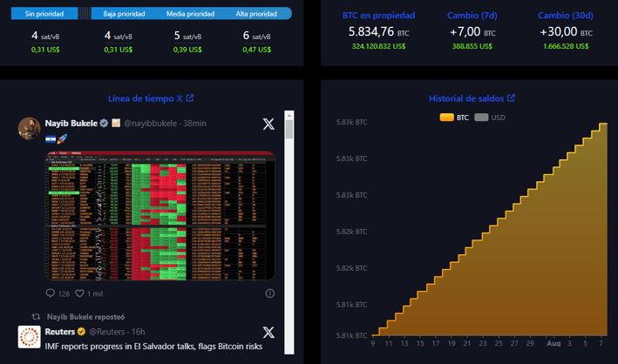Screen dimensions: 618x364
Task: Toggle the USD series in the chart legend
Action: tap(490, 118)
